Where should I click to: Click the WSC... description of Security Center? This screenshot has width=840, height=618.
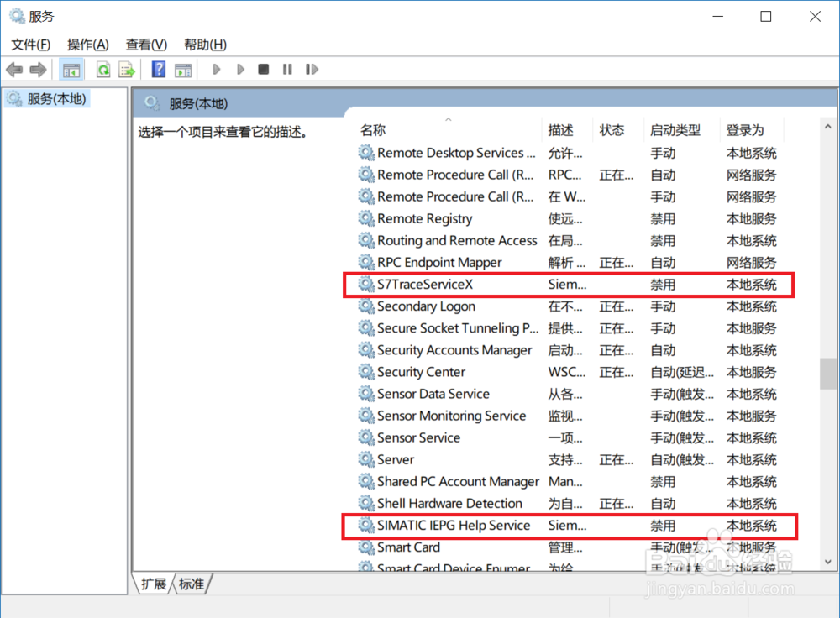[567, 372]
